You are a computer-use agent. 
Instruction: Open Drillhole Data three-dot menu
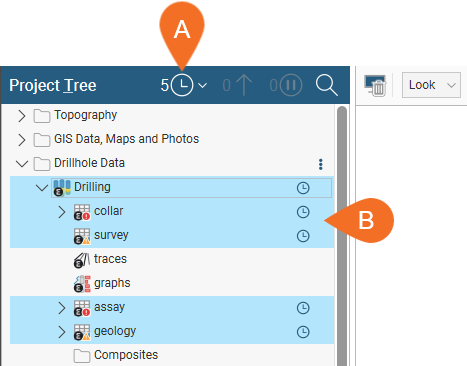point(321,164)
